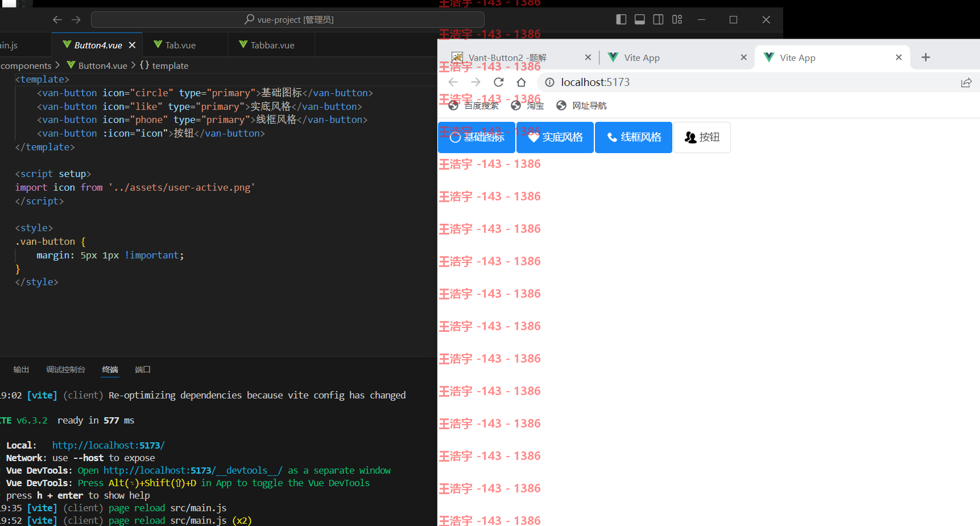Screen dimensions: 980x526
Task: Open the 网址导航 bookmark
Action: 581,105
